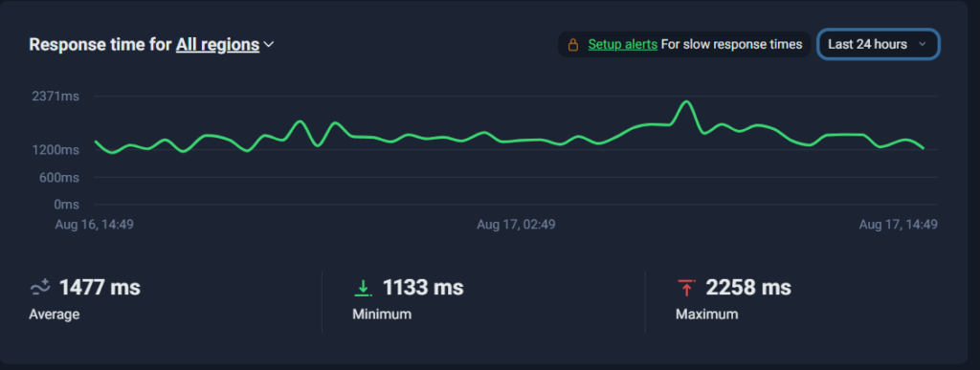This screenshot has height=370, width=980.
Task: Select the 2258 ms maximum value
Action: pos(748,288)
